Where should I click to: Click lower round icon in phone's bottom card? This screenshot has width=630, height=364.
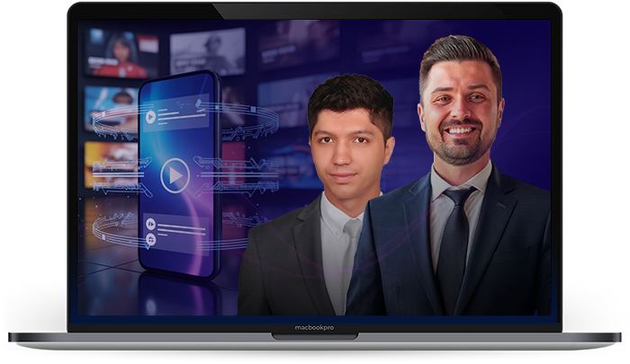(x=150, y=239)
